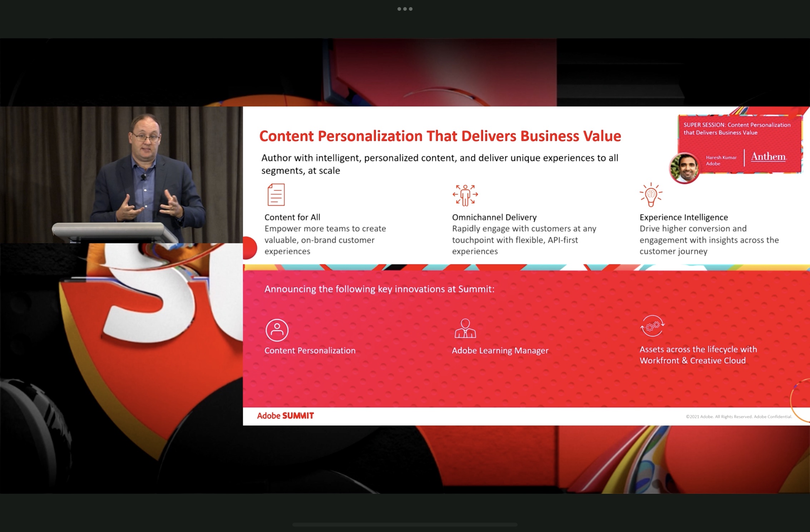Viewport: 810px width, 532px height.
Task: Click the Content for All document icon
Action: point(276,194)
